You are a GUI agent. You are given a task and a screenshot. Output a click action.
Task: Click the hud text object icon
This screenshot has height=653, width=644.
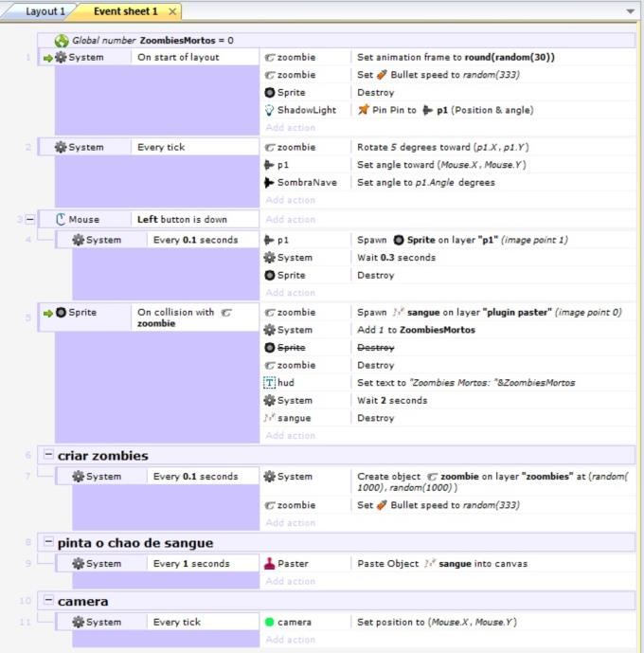(x=270, y=382)
